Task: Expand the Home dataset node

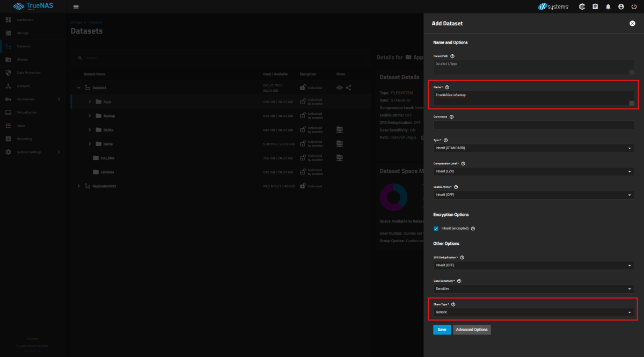Action: coord(90,143)
